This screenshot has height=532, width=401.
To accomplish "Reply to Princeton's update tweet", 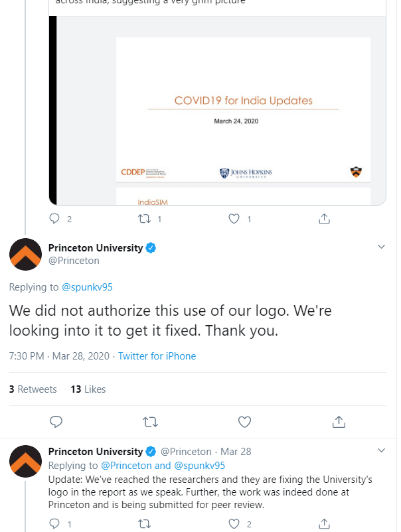I will pos(56,524).
